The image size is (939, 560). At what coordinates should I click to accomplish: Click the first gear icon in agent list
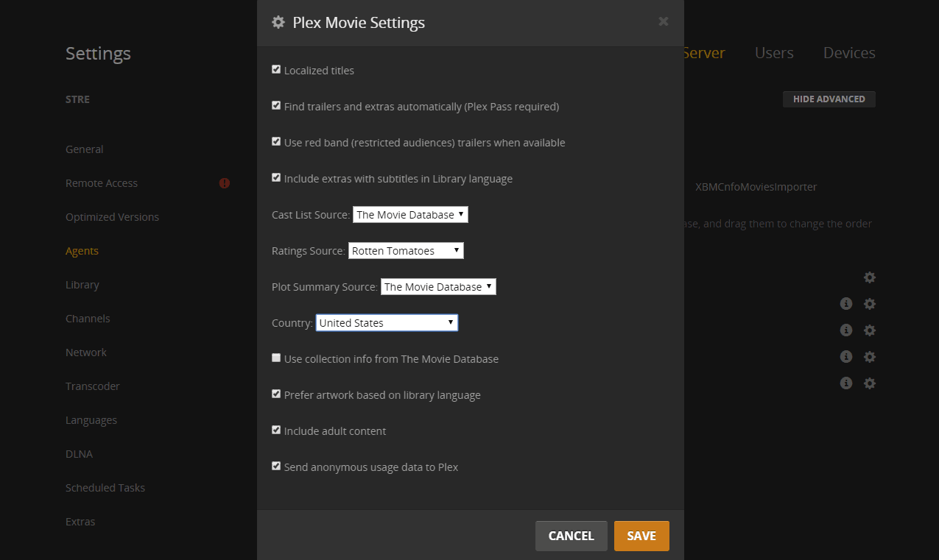click(x=870, y=277)
